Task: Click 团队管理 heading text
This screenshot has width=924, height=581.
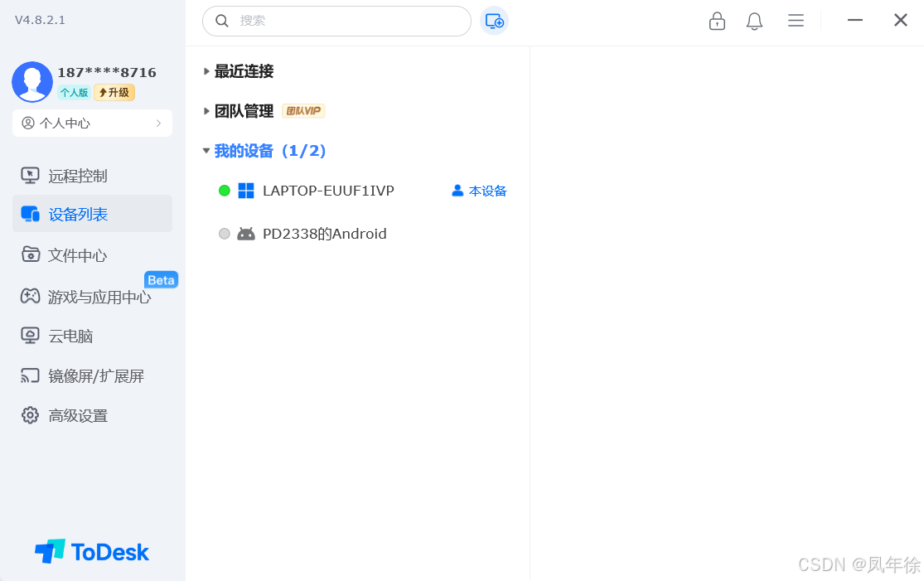Action: pos(244,111)
